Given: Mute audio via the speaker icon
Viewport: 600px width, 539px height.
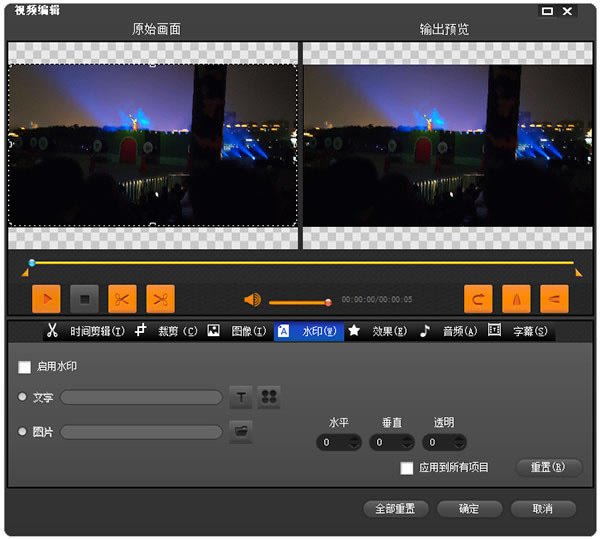Looking at the screenshot, I should (x=253, y=300).
